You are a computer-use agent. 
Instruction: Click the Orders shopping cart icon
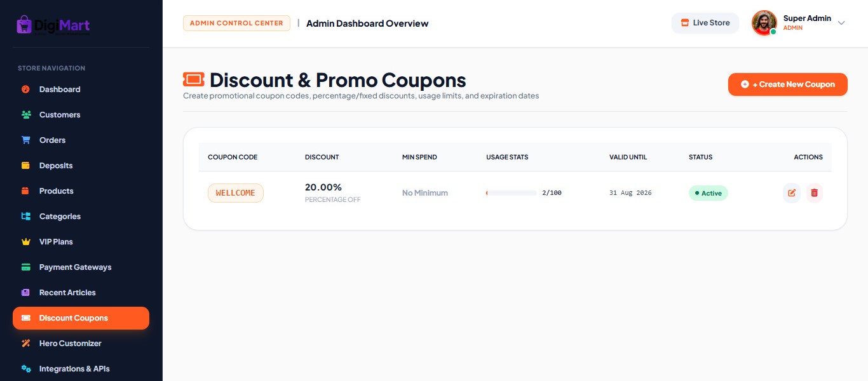click(x=26, y=140)
